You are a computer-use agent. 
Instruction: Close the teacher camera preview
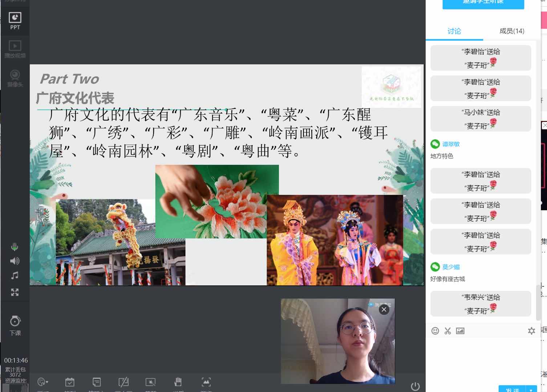[x=384, y=310]
